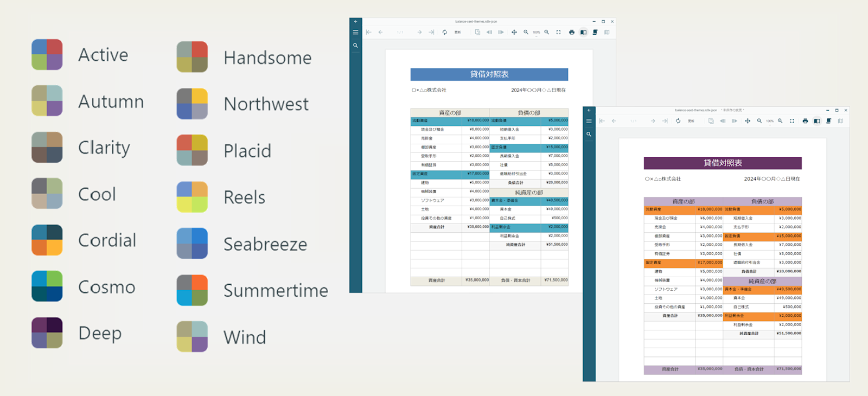Toggle fullscreen in purple-themed viewer window
The image size is (868, 396).
792,121
